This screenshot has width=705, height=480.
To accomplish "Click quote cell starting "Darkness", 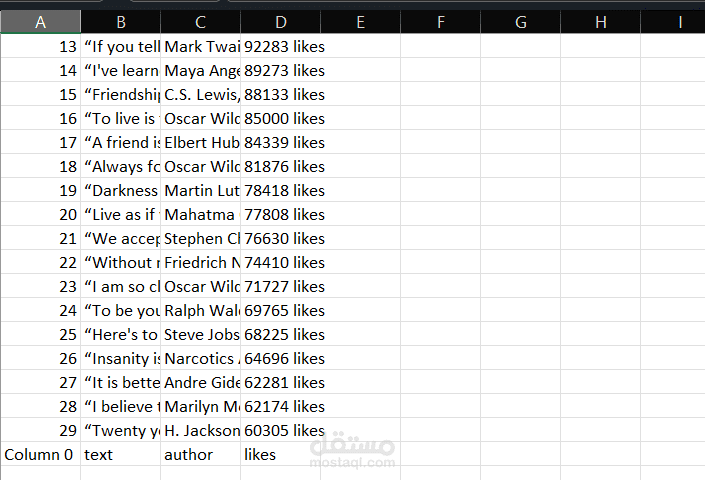I will point(120,190).
